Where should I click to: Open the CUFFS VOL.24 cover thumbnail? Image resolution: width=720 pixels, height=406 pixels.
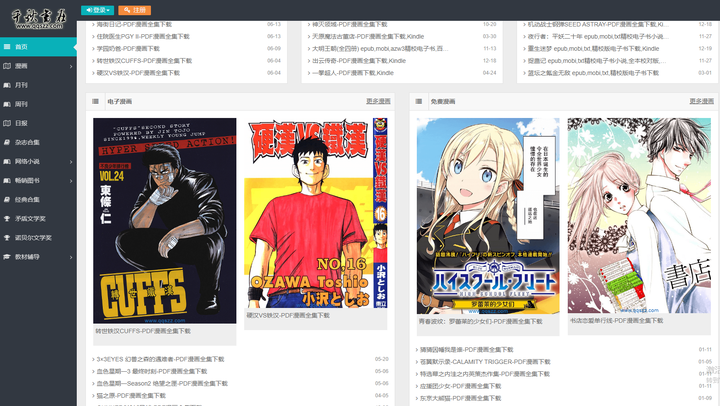tap(165, 221)
